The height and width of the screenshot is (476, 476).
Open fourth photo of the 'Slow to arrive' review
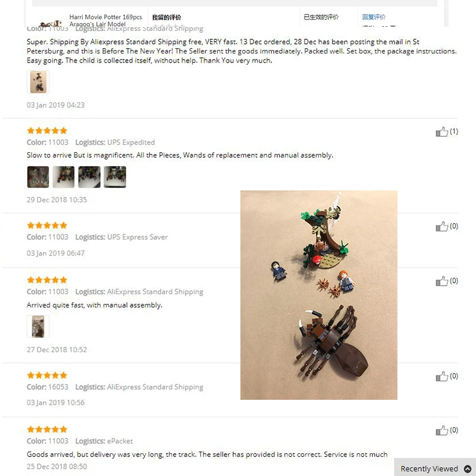click(x=115, y=177)
